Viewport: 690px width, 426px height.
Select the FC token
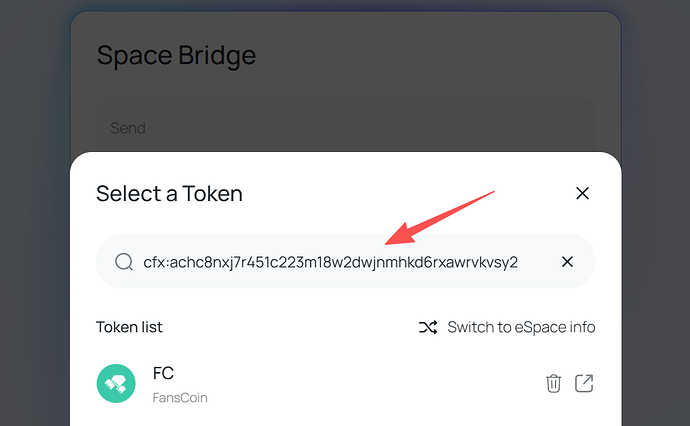pos(163,373)
